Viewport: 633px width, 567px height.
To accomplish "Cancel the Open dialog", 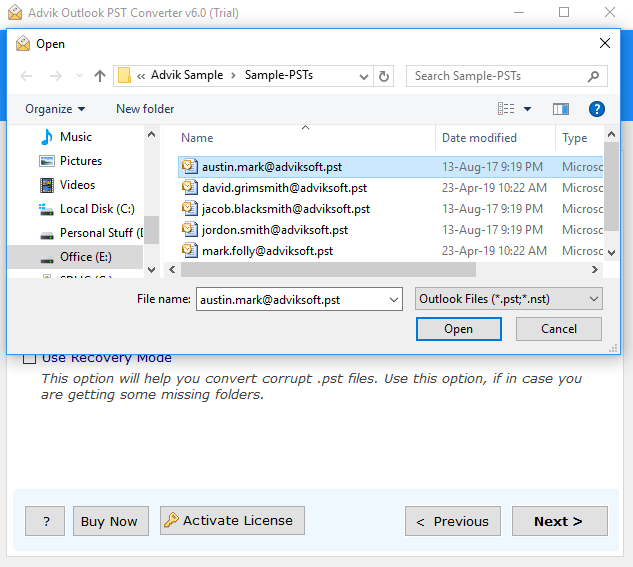I will tap(559, 329).
